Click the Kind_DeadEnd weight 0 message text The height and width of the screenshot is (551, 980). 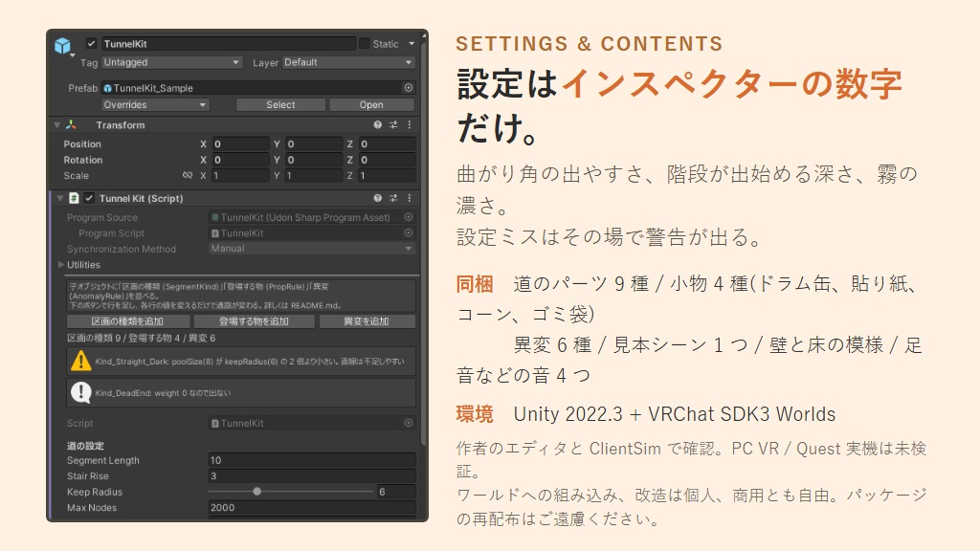pos(163,393)
